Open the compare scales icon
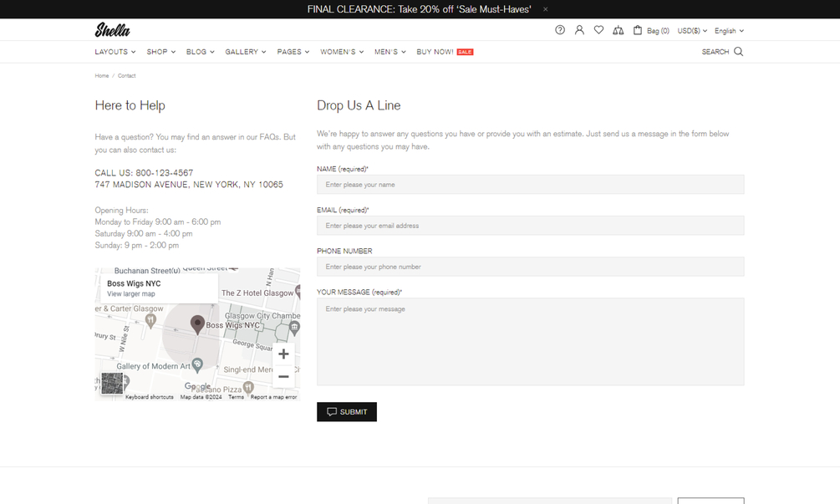 pyautogui.click(x=619, y=31)
